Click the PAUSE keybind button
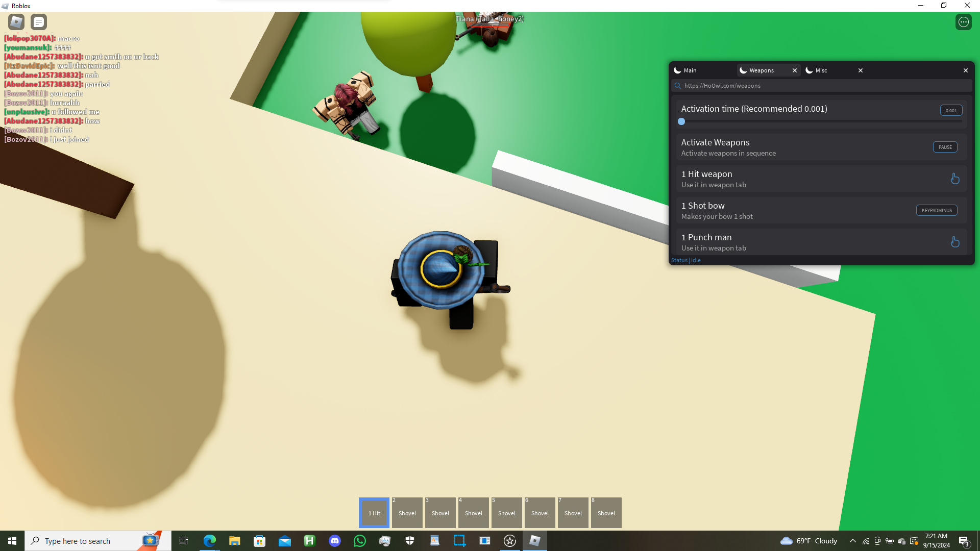This screenshot has height=551, width=980. [x=945, y=147]
